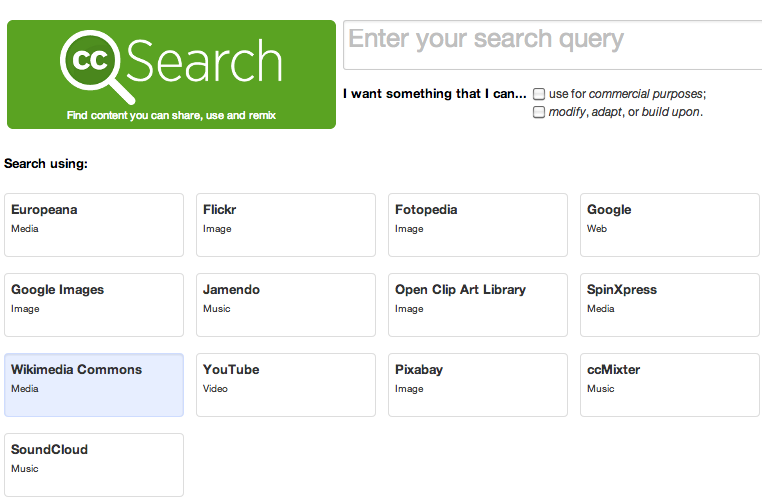The width and height of the screenshot is (762, 502).
Task: Pick Google web search option
Action: (670, 225)
